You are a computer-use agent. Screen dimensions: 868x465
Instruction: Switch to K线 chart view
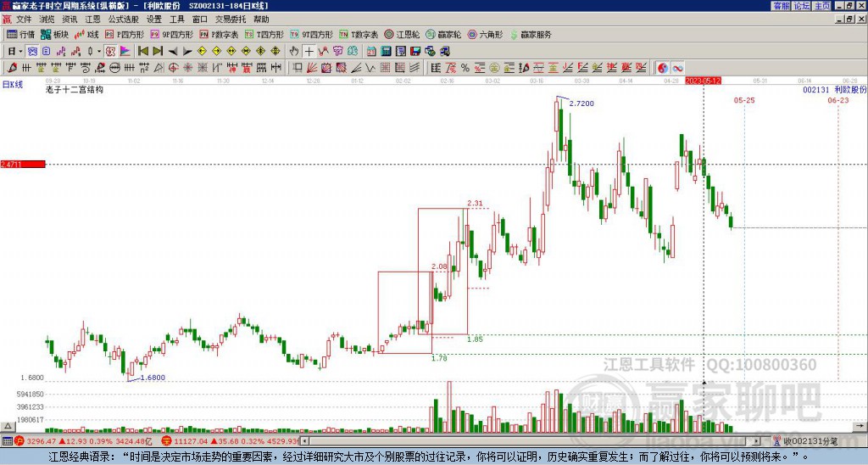pos(86,34)
